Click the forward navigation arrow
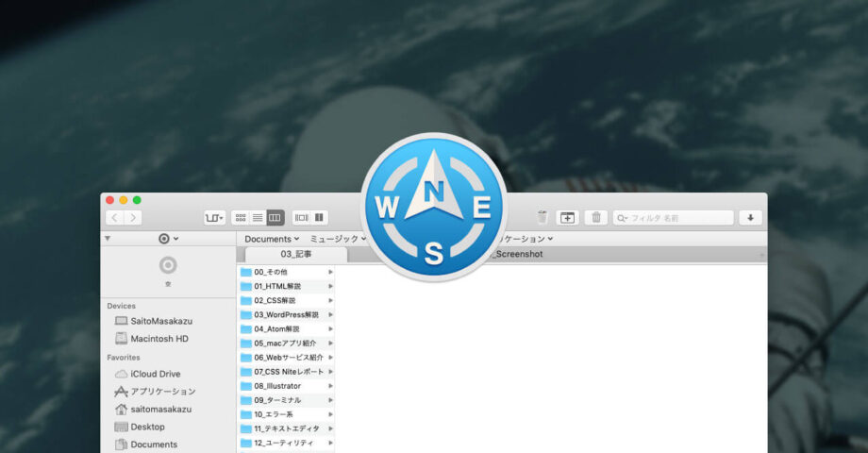Image resolution: width=868 pixels, height=453 pixels. pyautogui.click(x=133, y=218)
